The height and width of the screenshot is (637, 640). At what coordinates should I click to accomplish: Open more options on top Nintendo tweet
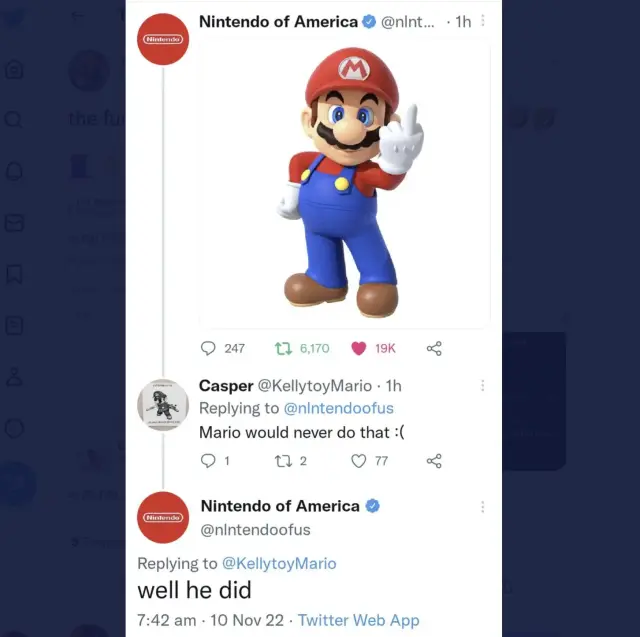(x=483, y=21)
